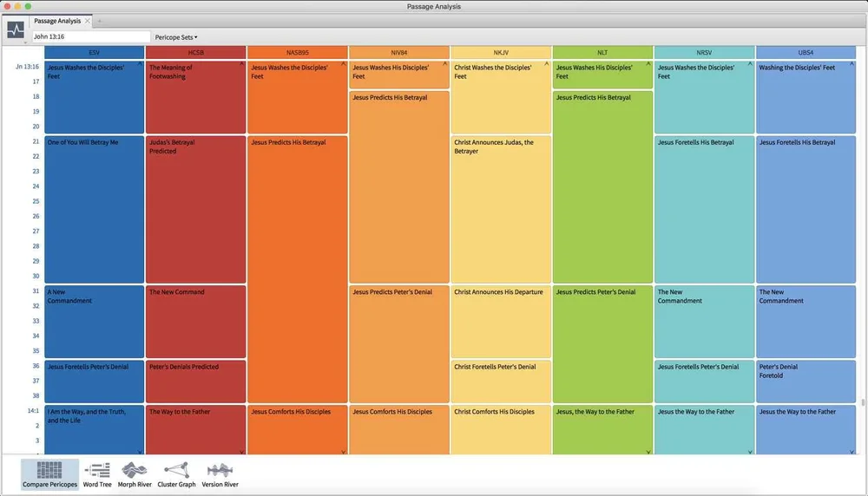The height and width of the screenshot is (496, 868).
Task: Click the 14:1 chapter verse label
Action: click(33, 411)
